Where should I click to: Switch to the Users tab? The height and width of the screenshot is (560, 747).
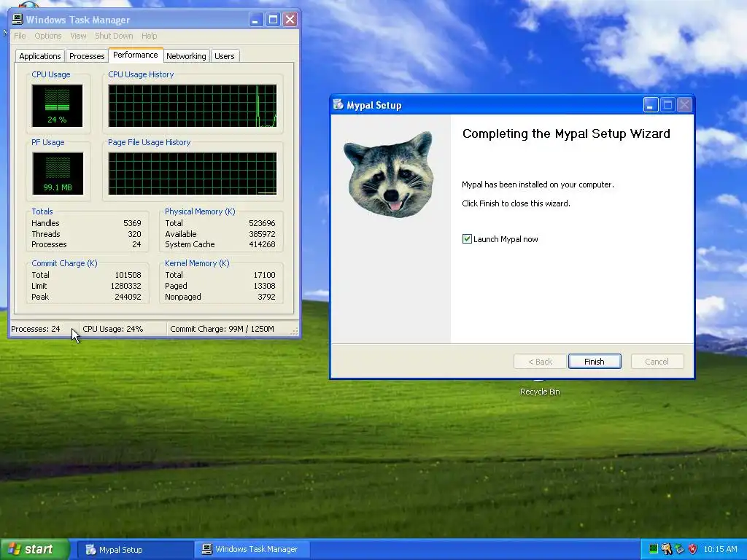point(225,56)
